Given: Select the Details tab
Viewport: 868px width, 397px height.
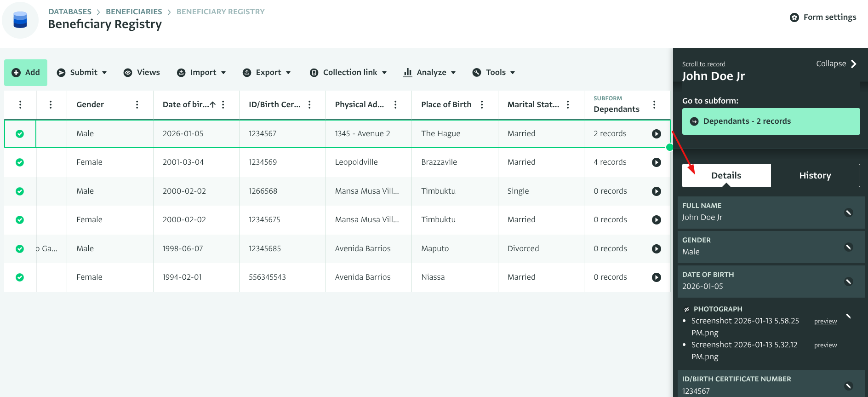Looking at the screenshot, I should [726, 176].
